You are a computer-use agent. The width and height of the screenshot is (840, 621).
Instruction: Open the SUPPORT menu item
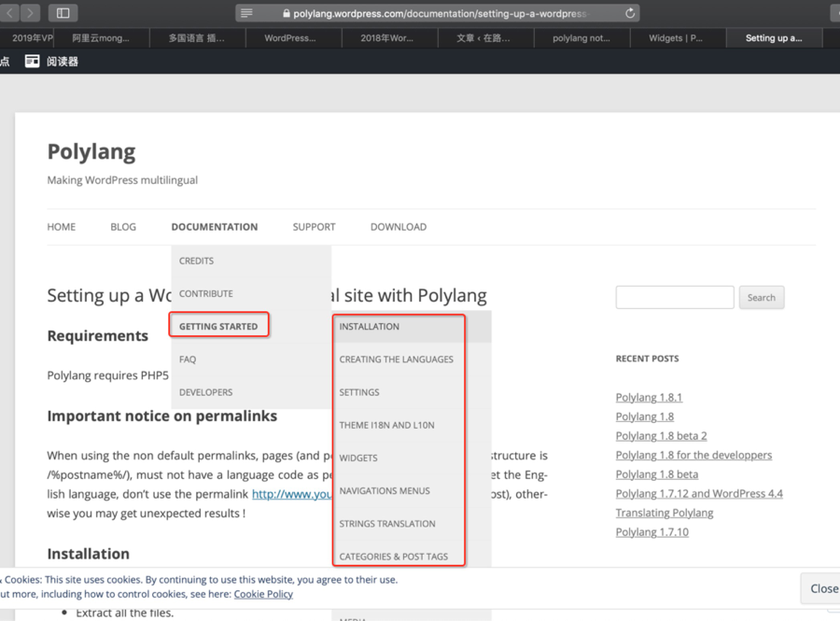[314, 227]
